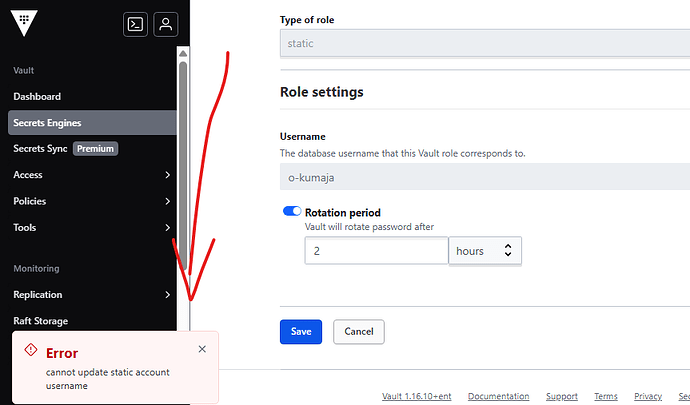Open the user profile icon

coord(165,24)
